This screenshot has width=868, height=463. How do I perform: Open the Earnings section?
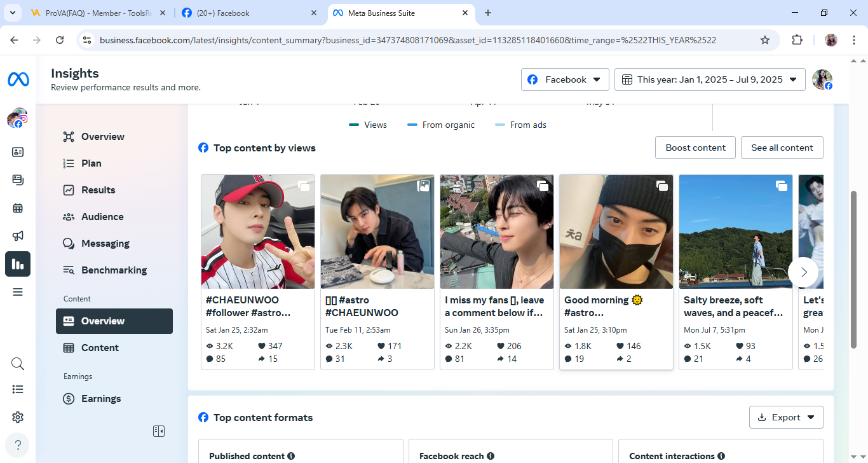pos(114,399)
